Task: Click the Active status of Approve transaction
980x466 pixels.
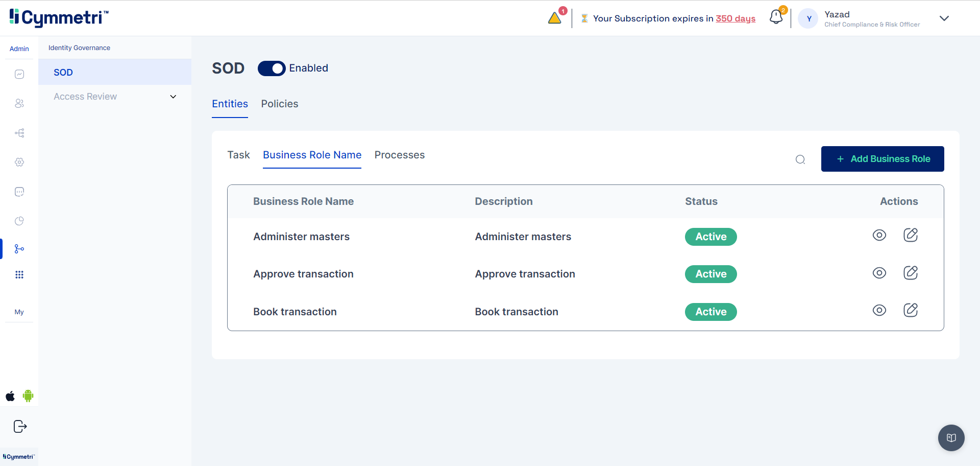Action: (x=710, y=274)
